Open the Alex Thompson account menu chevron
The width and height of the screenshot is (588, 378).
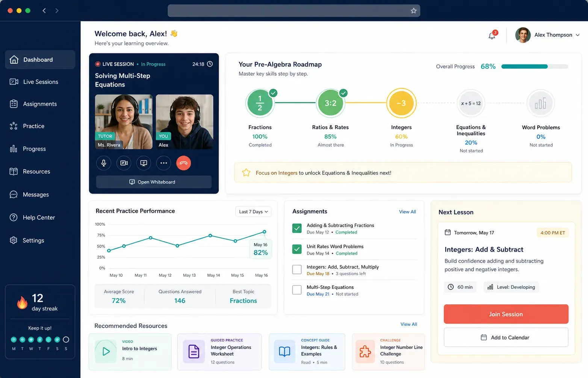click(x=577, y=35)
